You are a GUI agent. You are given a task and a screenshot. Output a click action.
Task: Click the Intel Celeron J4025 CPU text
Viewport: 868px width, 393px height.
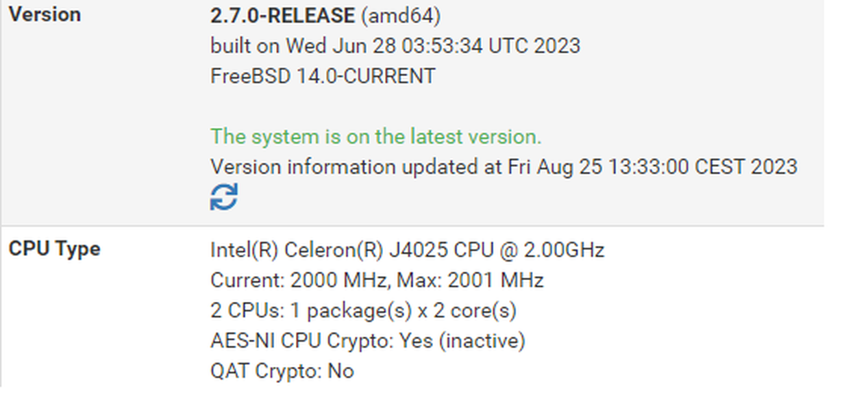tap(408, 250)
